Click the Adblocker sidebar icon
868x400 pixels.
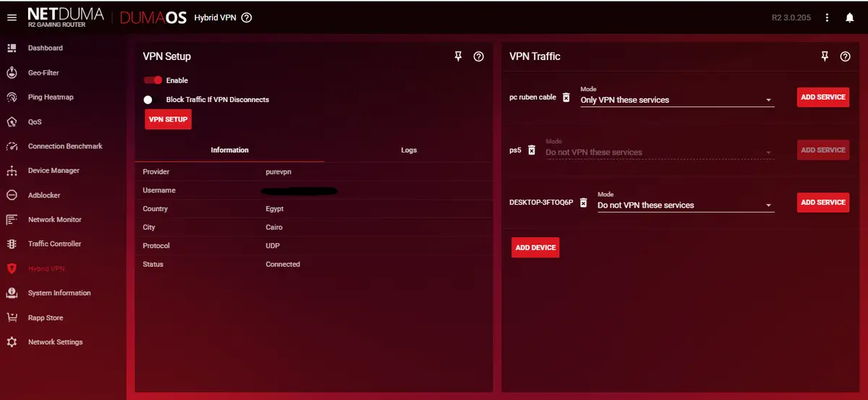[12, 195]
